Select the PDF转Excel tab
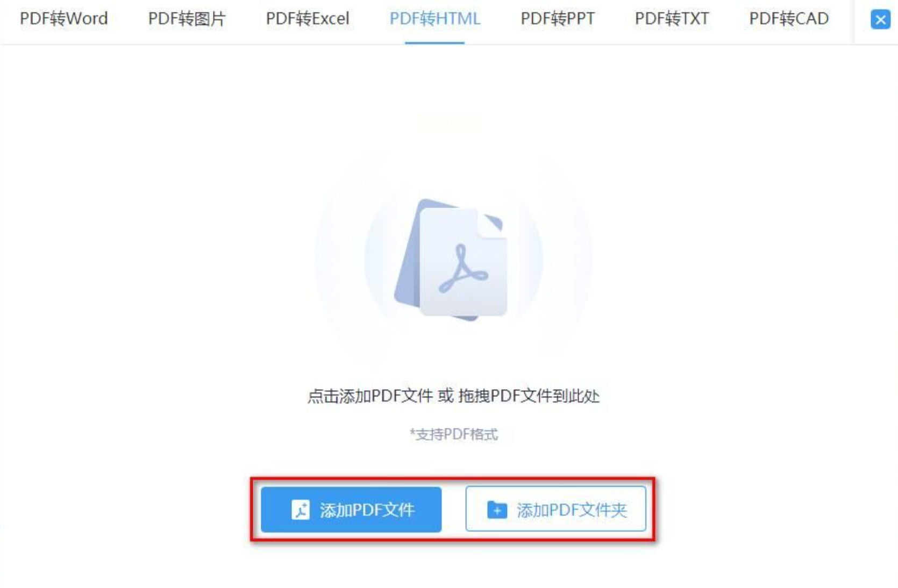898x588 pixels. point(308,19)
